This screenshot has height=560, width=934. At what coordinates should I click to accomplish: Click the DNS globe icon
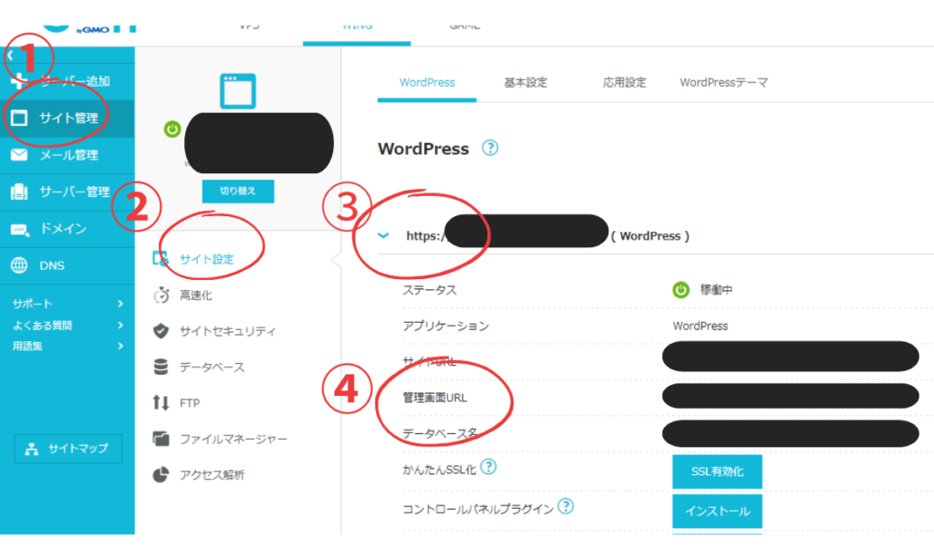(x=19, y=265)
